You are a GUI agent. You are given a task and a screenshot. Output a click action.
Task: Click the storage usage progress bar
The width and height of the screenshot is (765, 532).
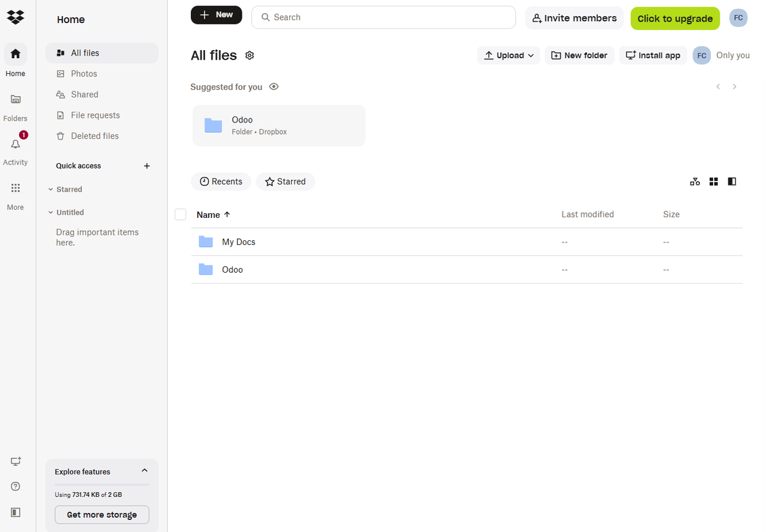point(102,485)
